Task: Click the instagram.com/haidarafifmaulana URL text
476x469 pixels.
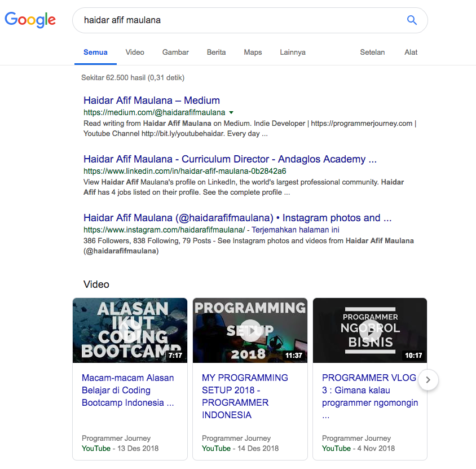Action: (164, 230)
